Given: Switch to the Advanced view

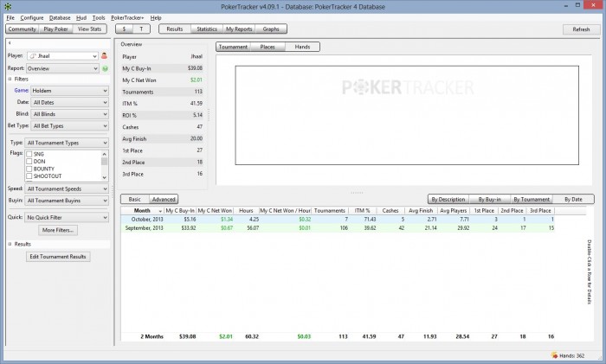Looking at the screenshot, I should pos(164,199).
